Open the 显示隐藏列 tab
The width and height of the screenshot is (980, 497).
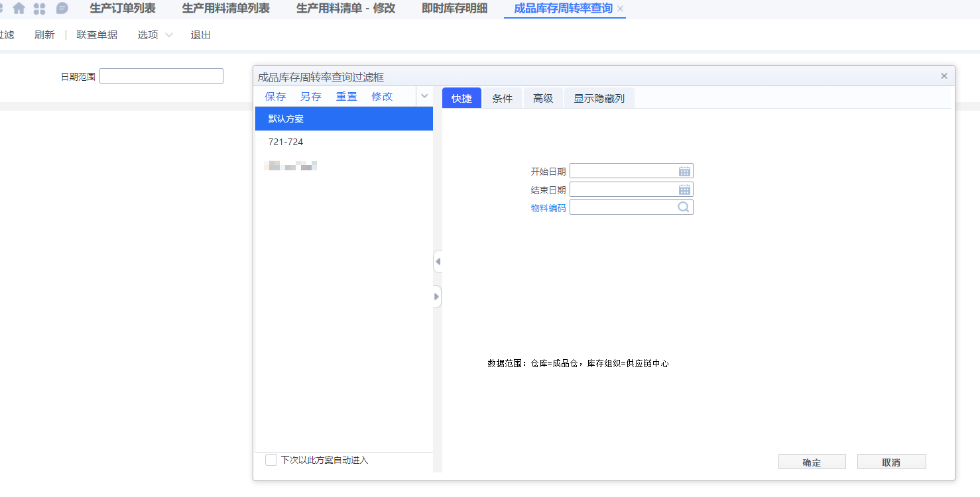[599, 98]
